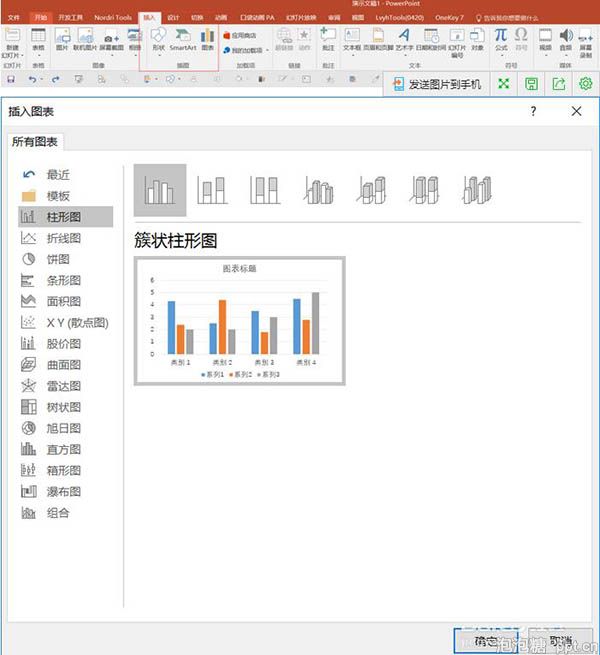The height and width of the screenshot is (655, 600).
Task: Choose the 3-D stacked column subtype
Action: click(371, 190)
